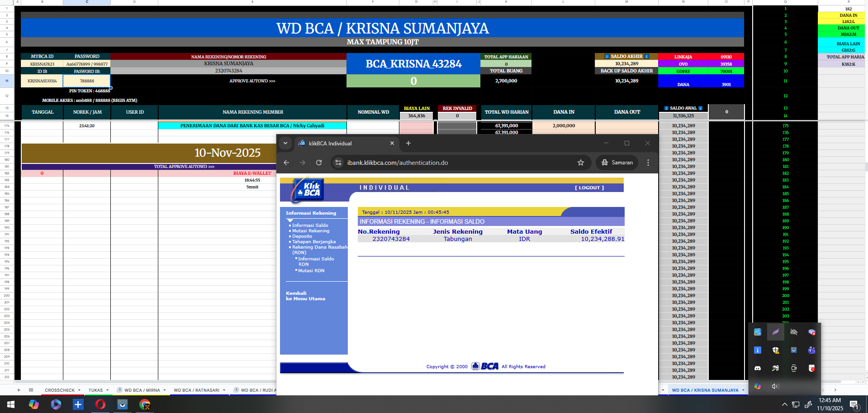Image resolution: width=868 pixels, height=413 pixels.
Task: Open the all sheets list icon
Action: click(x=31, y=390)
